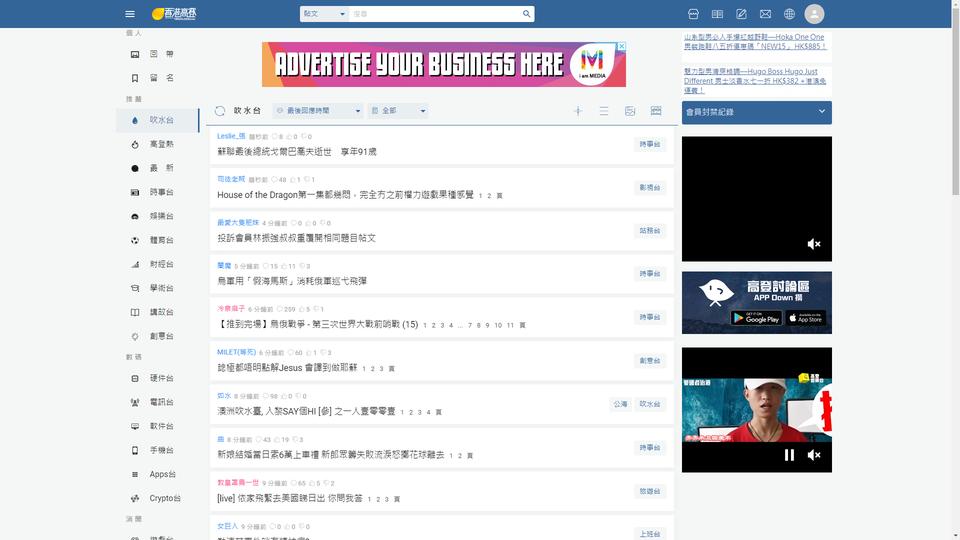Screen dimensions: 960x540
Task: Mute toggle on the black video ad
Action: click(x=814, y=244)
